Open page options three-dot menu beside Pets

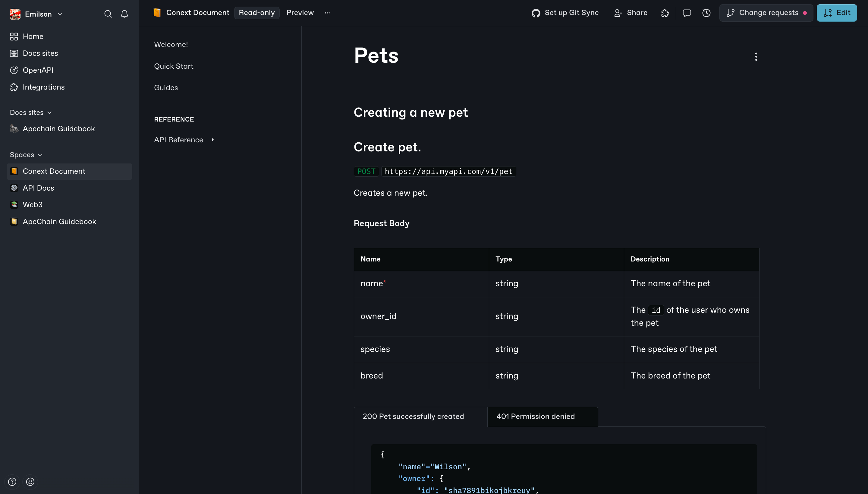click(x=756, y=57)
